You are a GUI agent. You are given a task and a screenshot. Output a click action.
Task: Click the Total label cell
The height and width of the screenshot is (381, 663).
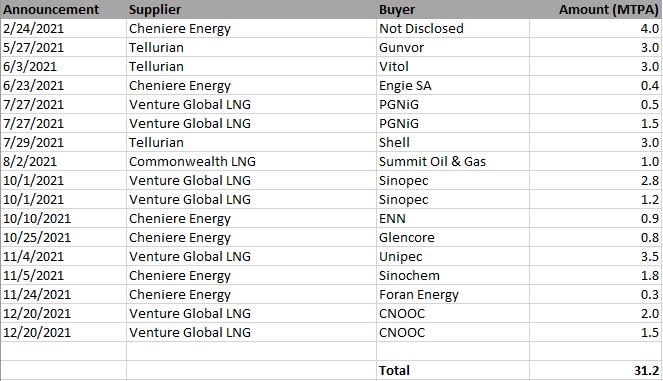pyautogui.click(x=453, y=370)
